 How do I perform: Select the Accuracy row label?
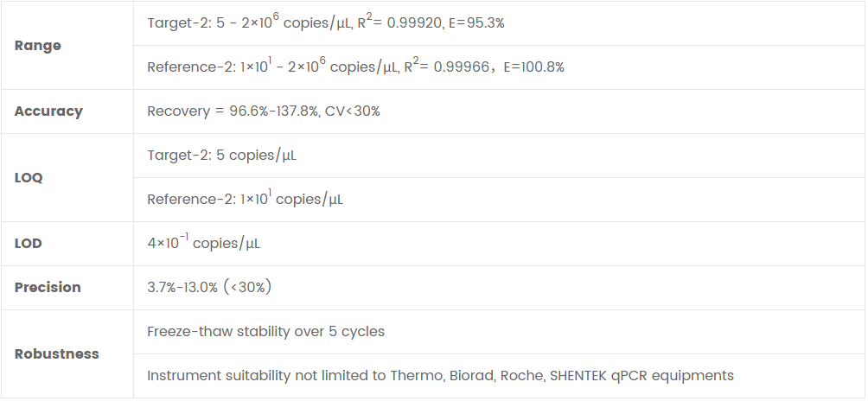click(48, 111)
